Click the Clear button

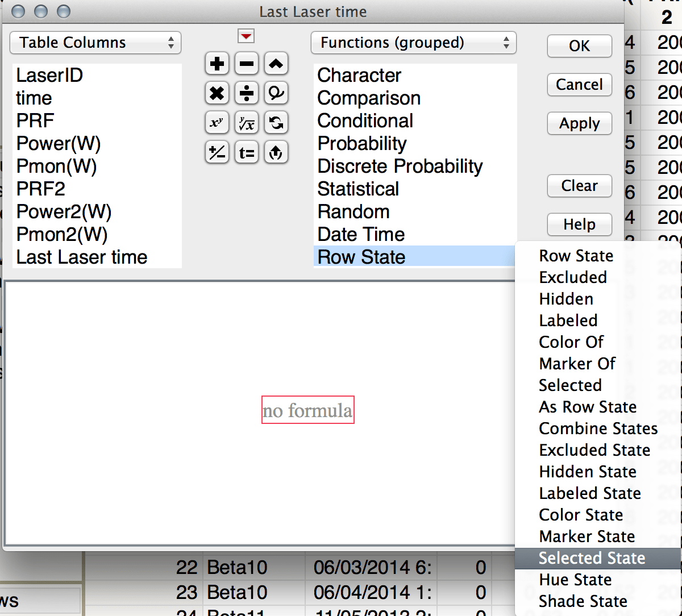(x=579, y=186)
